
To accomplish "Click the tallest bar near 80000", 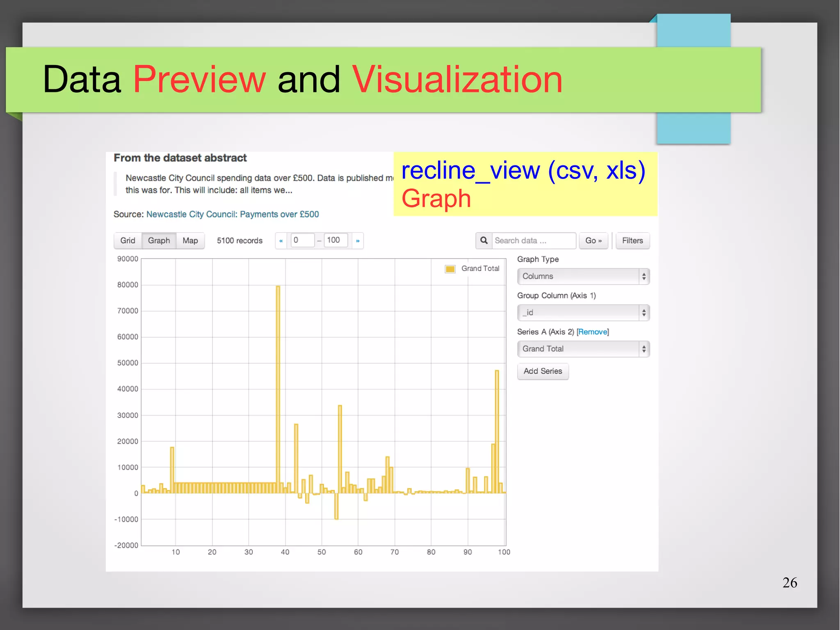I will tap(278, 389).
